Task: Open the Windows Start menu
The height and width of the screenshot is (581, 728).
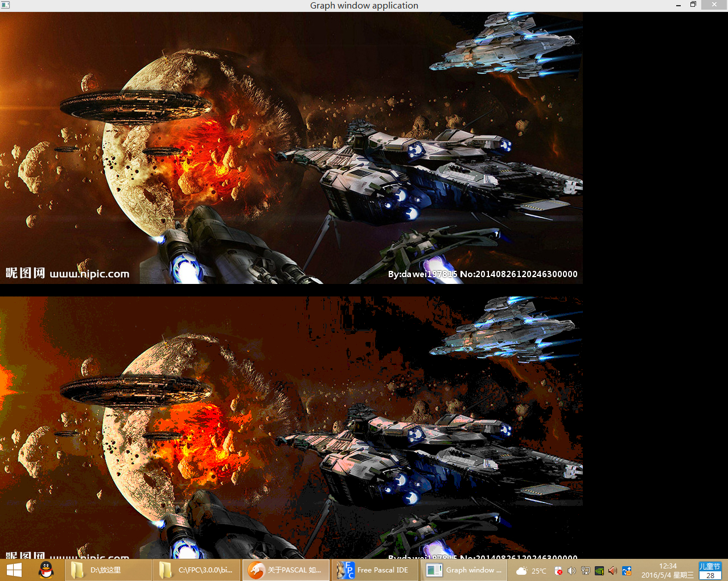Action: coord(14,570)
